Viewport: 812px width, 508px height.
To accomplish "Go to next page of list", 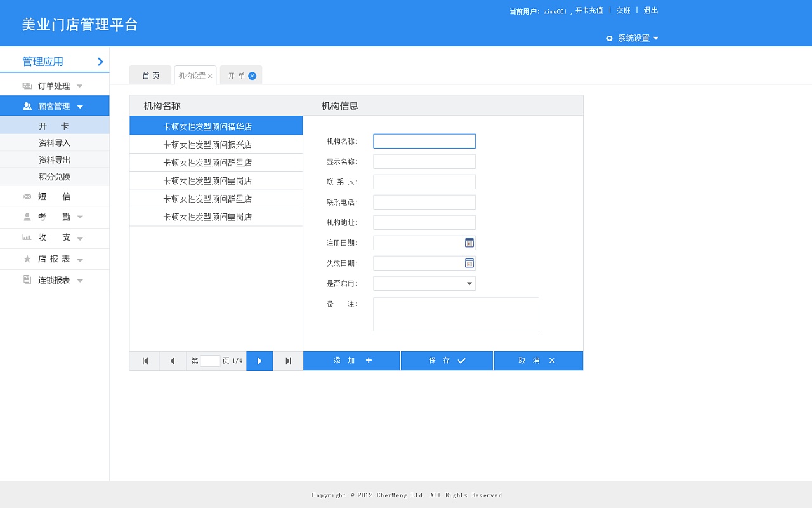I will pyautogui.click(x=259, y=361).
